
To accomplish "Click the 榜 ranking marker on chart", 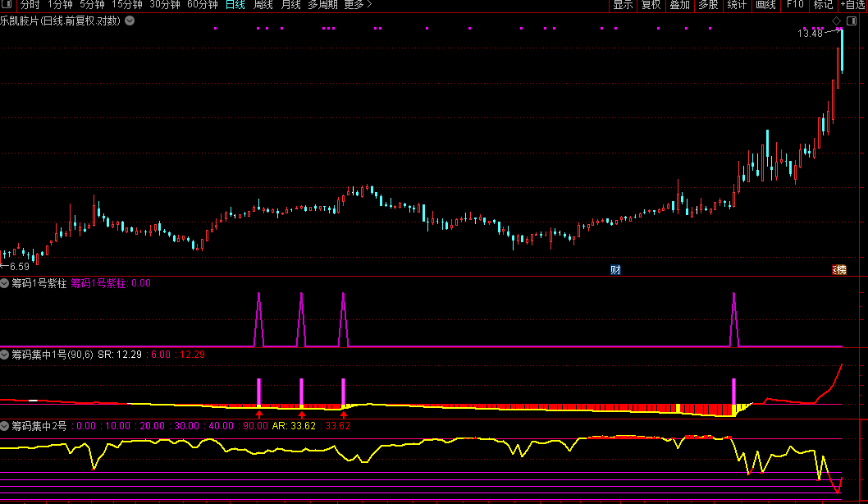I will pyautogui.click(x=839, y=270).
